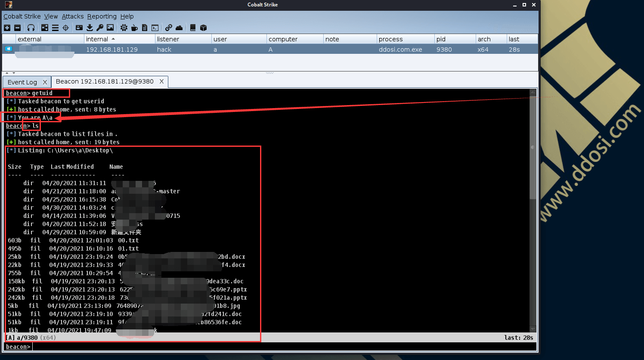
Task: Focus the beacon command input field
Action: (284, 347)
